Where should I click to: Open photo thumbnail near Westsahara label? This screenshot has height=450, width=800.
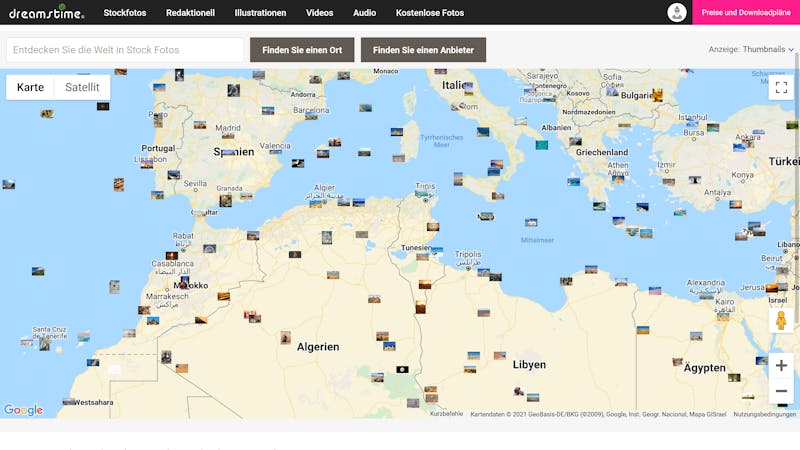(69, 402)
